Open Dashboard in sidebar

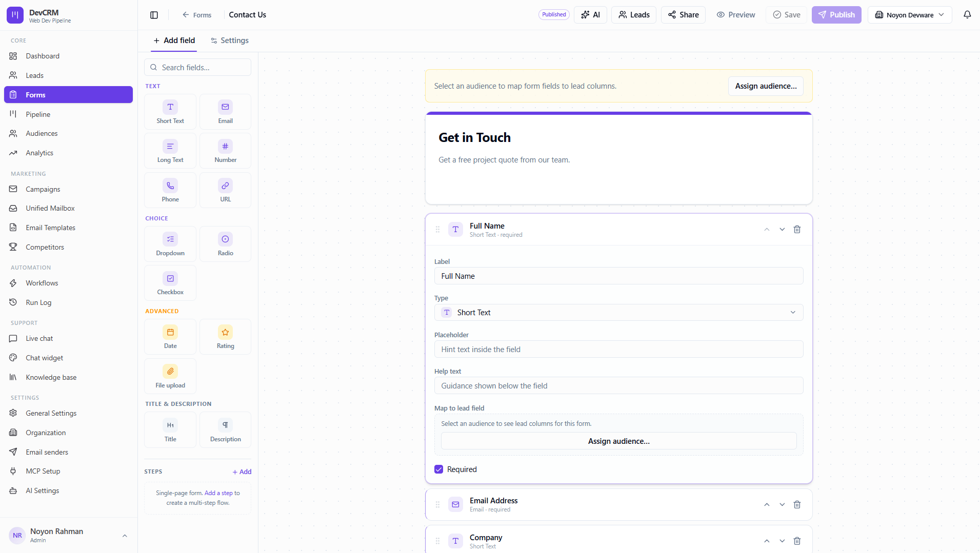coord(68,56)
